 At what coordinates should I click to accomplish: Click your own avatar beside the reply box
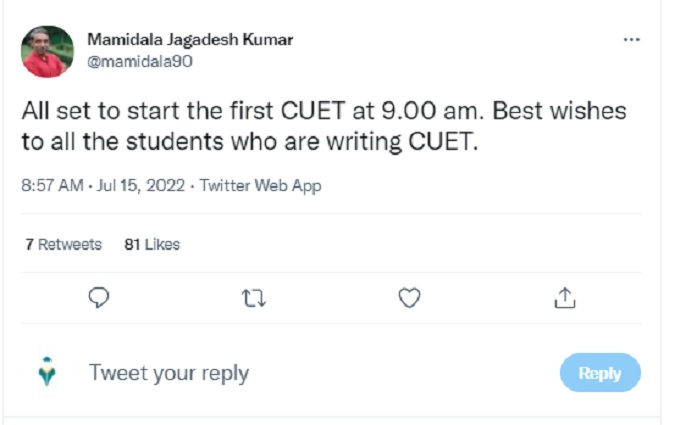tap(47, 373)
